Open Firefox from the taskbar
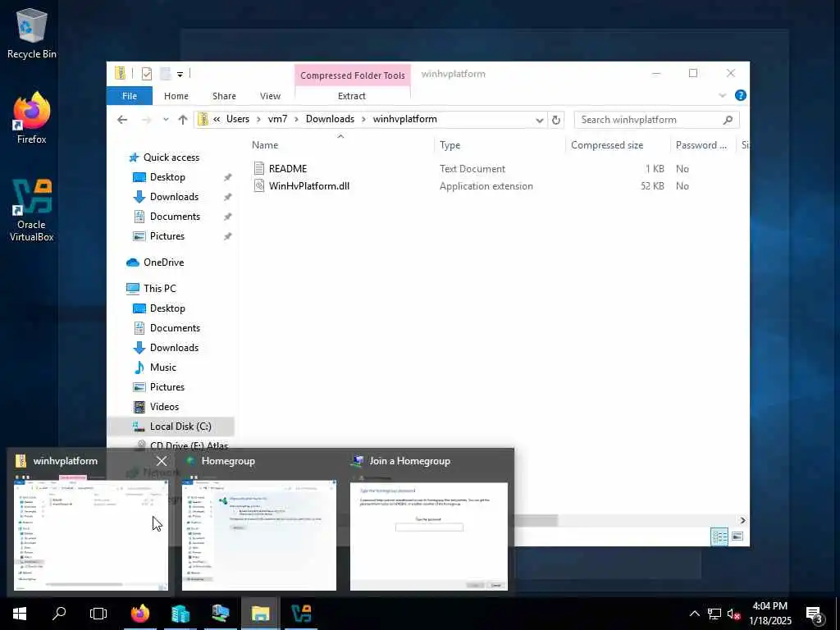Screen dimensions: 840x630 (x=140, y=614)
